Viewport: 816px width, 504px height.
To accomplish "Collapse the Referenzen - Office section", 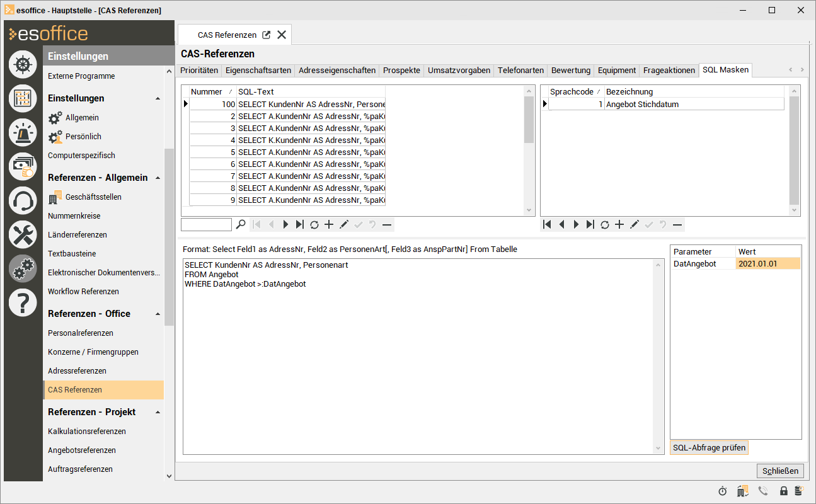I will point(158,314).
